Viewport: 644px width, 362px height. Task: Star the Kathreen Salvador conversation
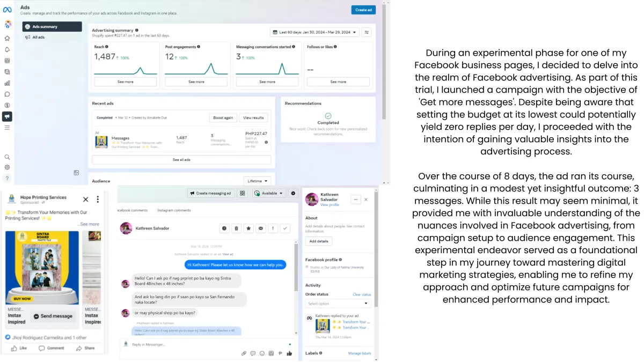click(248, 228)
